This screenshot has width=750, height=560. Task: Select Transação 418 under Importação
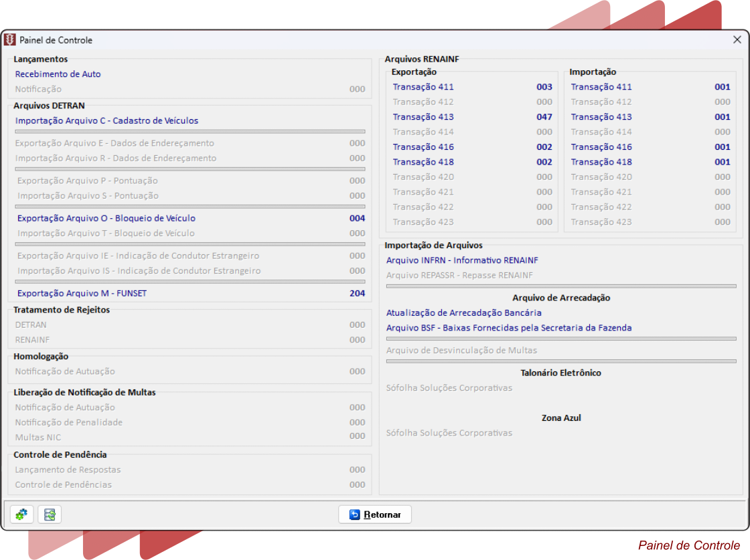tap(601, 162)
